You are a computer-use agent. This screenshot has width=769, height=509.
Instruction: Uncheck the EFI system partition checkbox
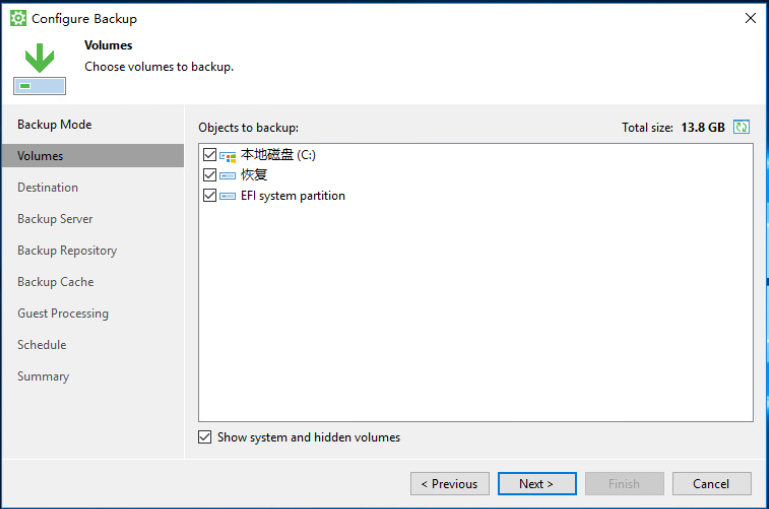point(209,196)
